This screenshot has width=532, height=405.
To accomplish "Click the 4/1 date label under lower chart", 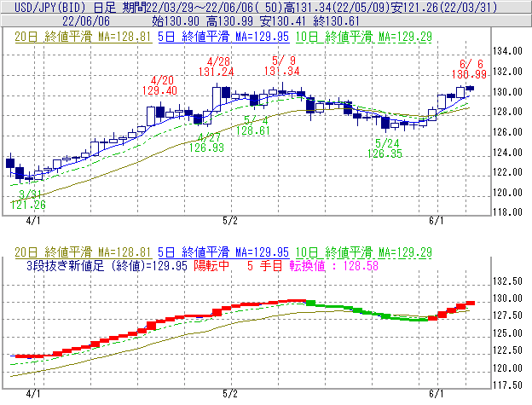I will (33, 393).
